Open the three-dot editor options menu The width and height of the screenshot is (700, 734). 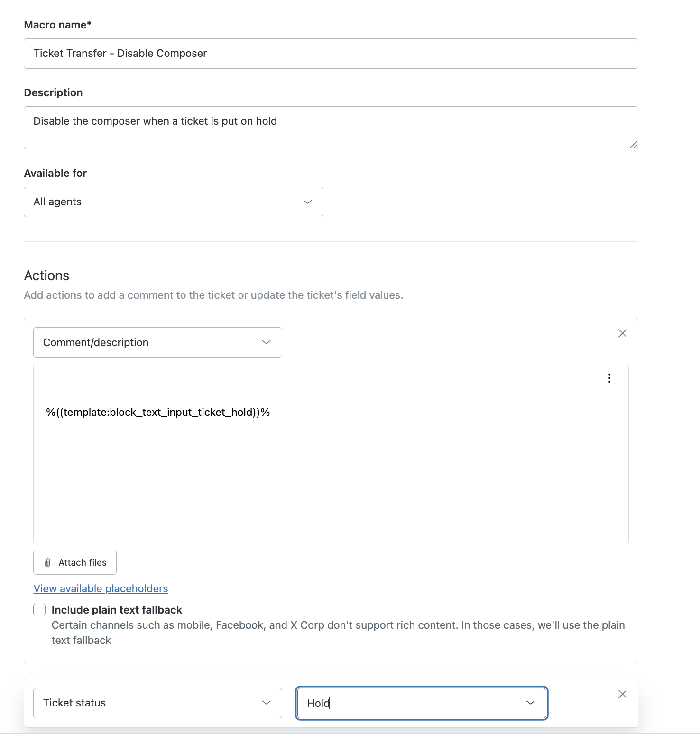coord(609,378)
